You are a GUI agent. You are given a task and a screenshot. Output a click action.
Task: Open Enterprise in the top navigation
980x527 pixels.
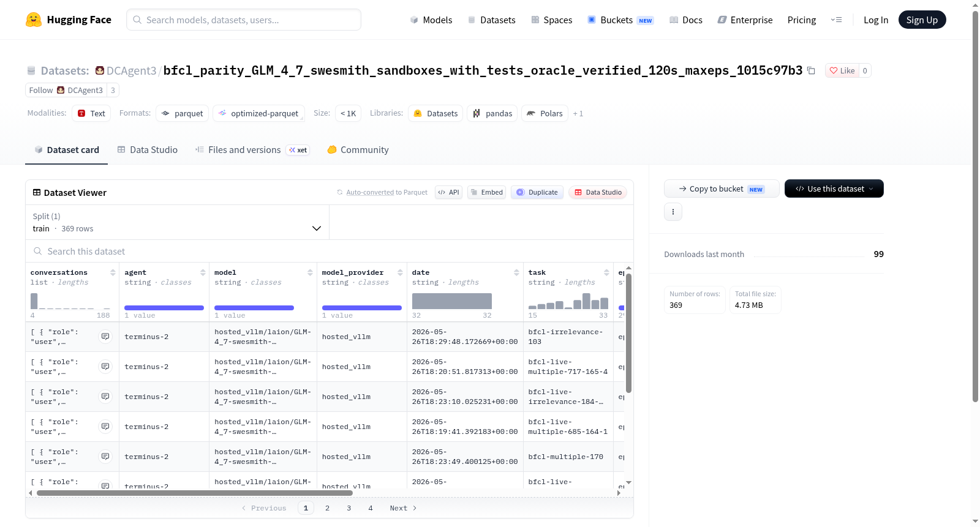click(745, 20)
